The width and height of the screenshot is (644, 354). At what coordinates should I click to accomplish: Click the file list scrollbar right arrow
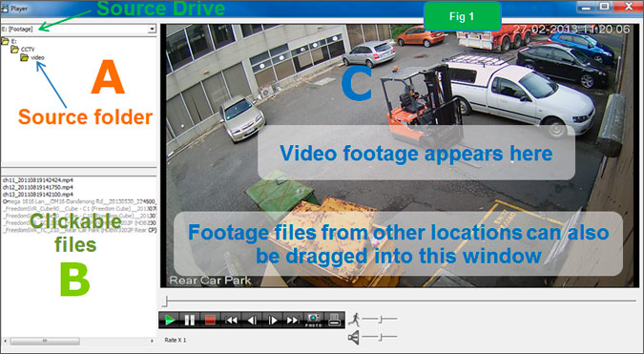pos(152,341)
